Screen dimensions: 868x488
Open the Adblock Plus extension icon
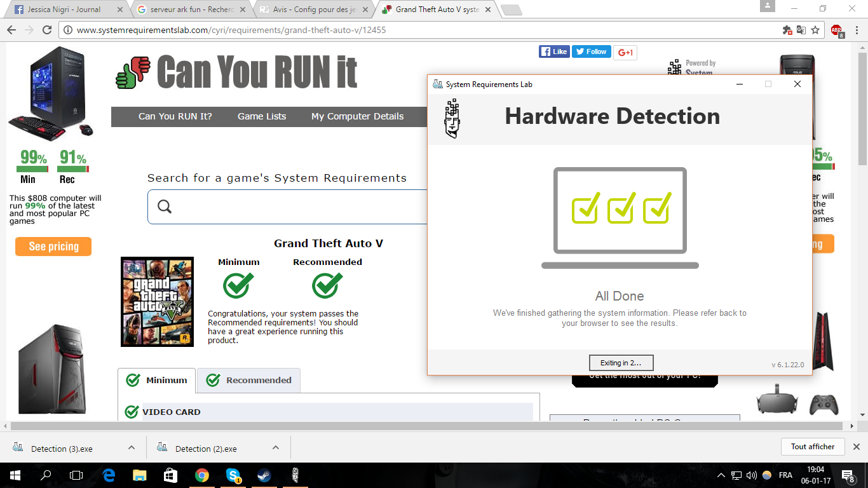[836, 30]
